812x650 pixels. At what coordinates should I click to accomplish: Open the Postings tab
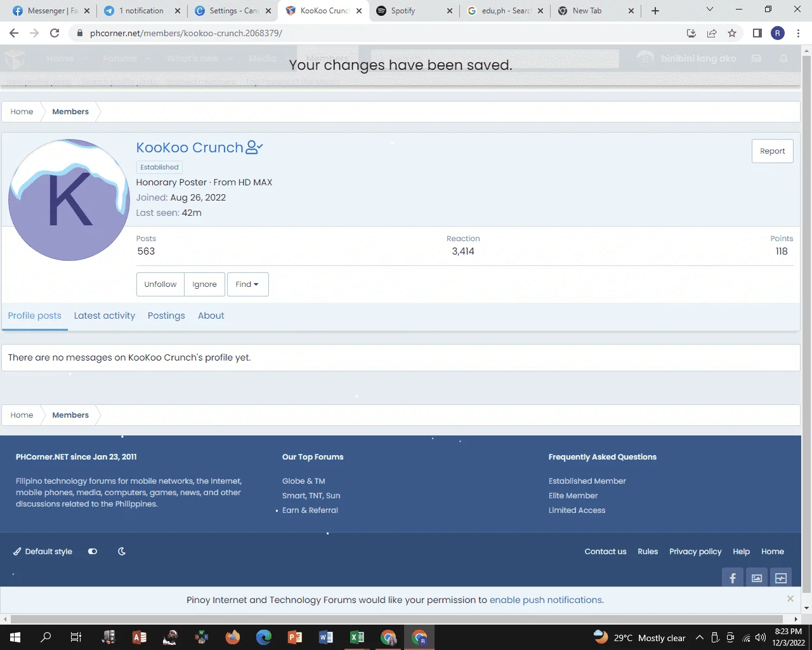[x=166, y=315]
